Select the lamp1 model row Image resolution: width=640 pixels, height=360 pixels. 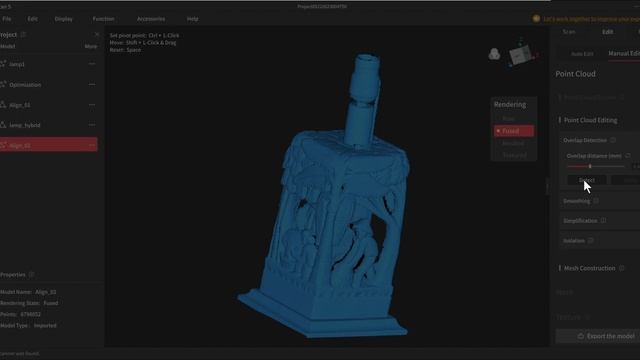[x=48, y=64]
